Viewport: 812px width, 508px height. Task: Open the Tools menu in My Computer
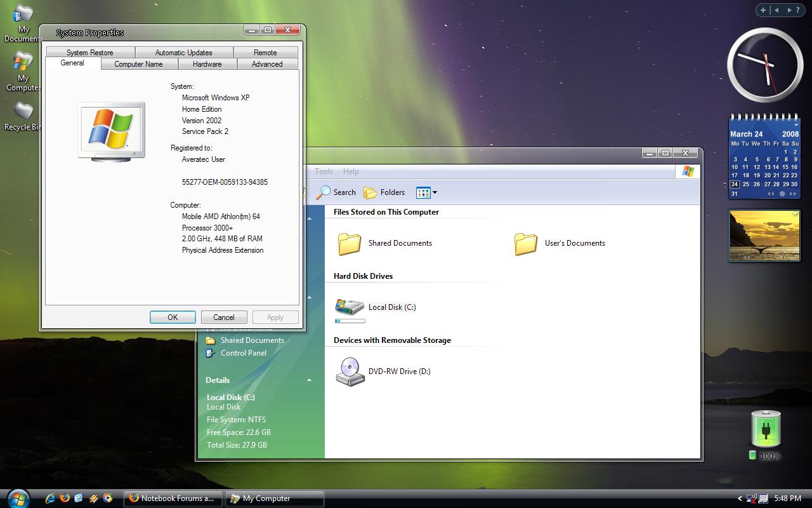pos(324,171)
